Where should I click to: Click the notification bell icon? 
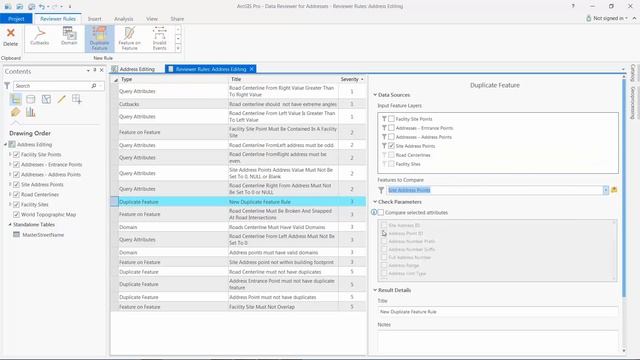point(588,18)
